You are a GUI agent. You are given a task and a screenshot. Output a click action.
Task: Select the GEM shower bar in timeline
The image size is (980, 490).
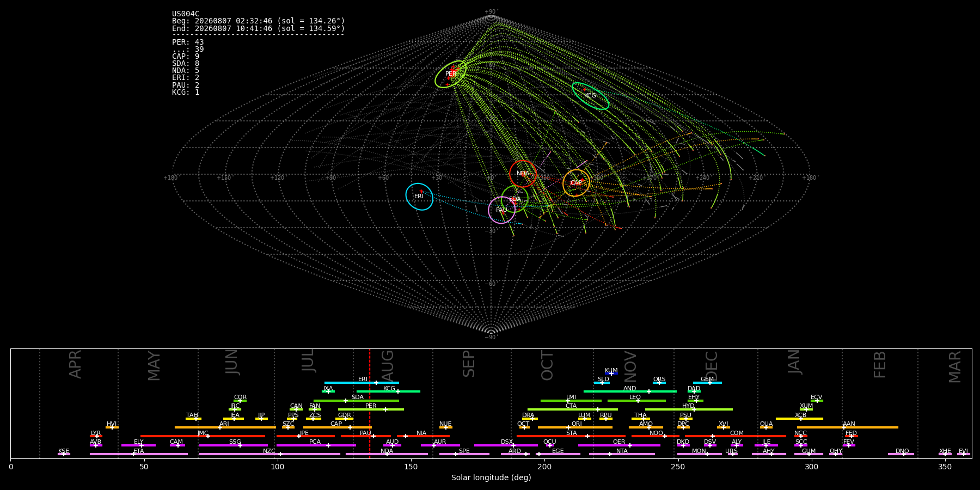click(x=707, y=383)
